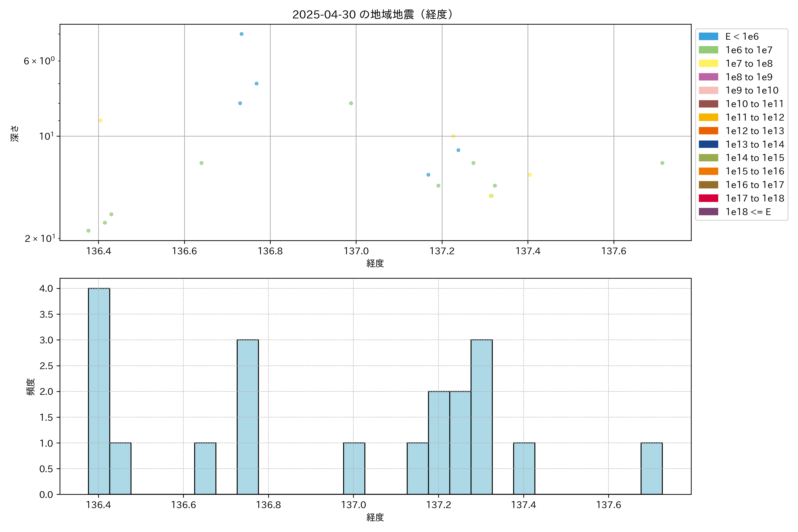Click the yellow '1e7 to 1e8' legend swatch
The width and height of the screenshot is (798, 532).
pos(708,63)
